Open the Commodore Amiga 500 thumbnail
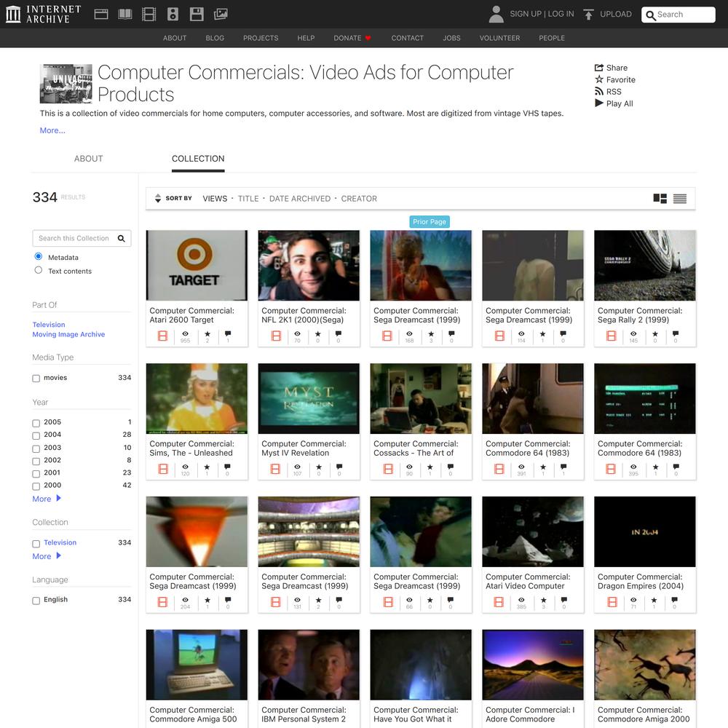Image resolution: width=728 pixels, height=728 pixels. (197, 665)
